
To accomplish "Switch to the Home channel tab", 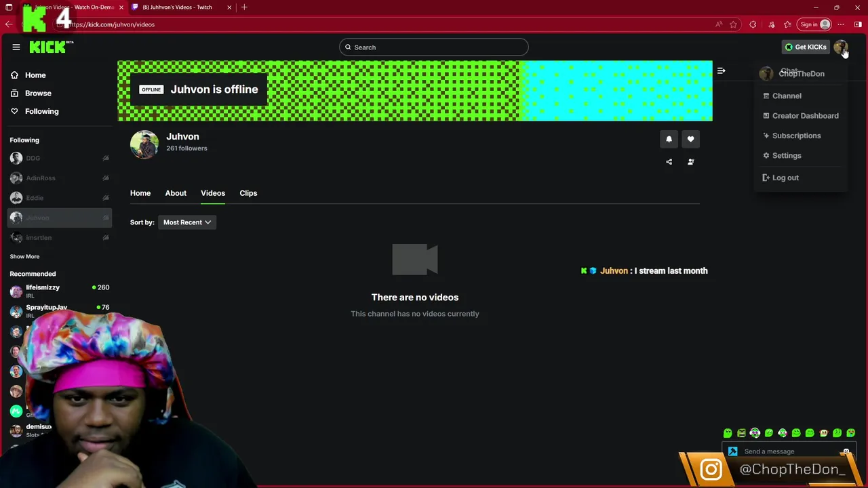I will [140, 193].
